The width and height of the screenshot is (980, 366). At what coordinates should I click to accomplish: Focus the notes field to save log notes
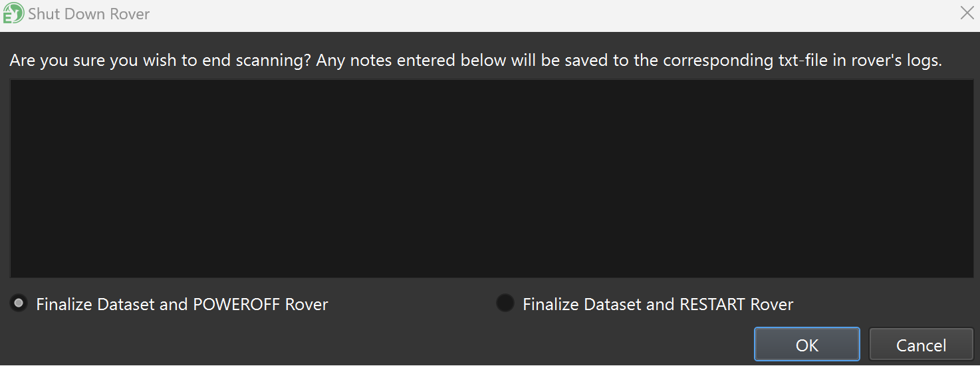point(491,178)
